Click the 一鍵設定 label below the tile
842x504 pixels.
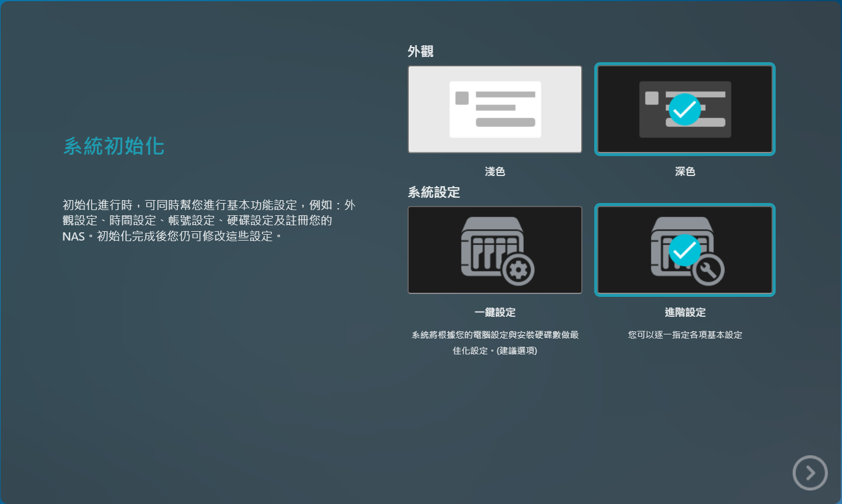(495, 312)
